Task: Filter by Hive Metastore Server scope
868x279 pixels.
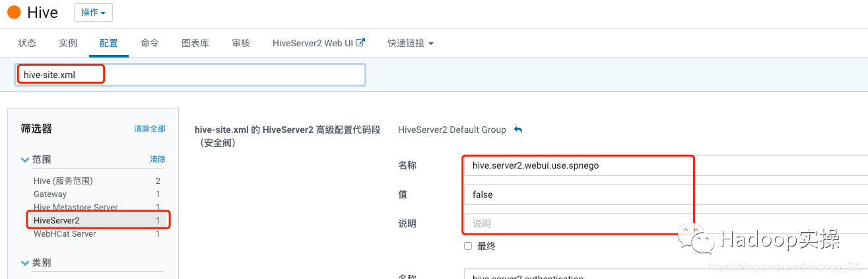Action: tap(97, 207)
